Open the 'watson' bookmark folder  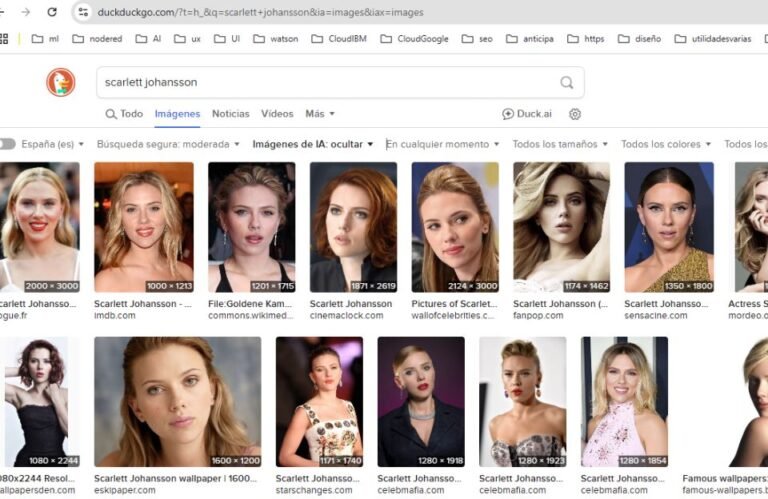tap(276, 39)
